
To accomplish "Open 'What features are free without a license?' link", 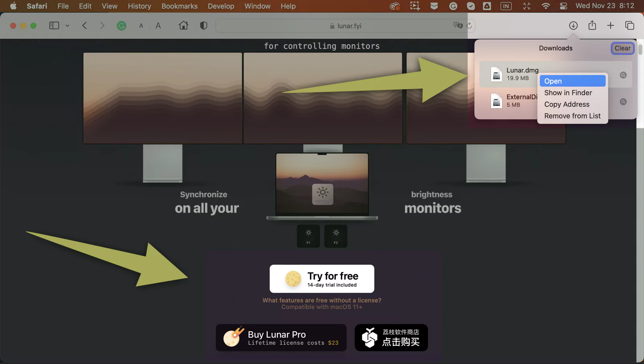I will pyautogui.click(x=322, y=300).
